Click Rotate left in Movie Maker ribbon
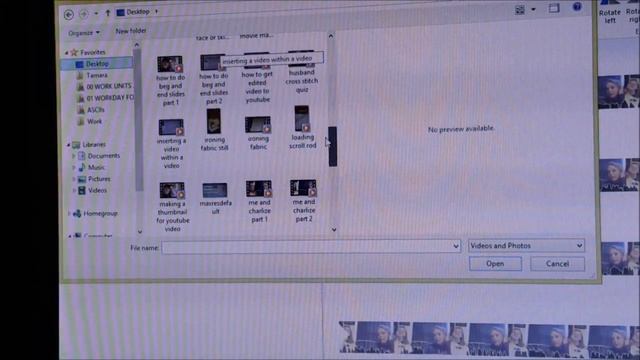Screen dimensions: 640x360 point(610,16)
